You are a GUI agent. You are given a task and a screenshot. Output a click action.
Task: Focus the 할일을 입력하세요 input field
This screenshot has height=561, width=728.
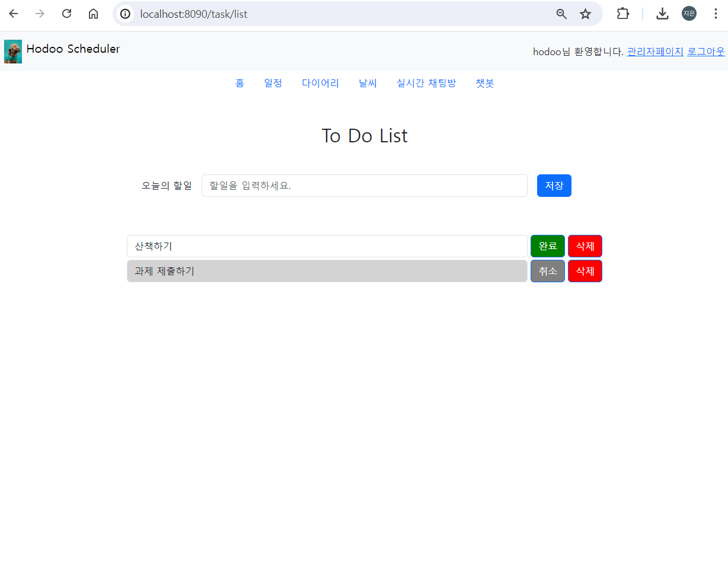point(365,186)
